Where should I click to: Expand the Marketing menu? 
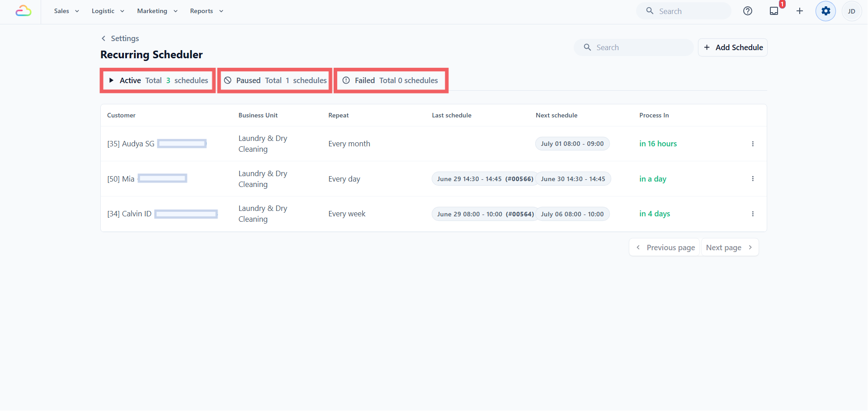click(x=157, y=11)
